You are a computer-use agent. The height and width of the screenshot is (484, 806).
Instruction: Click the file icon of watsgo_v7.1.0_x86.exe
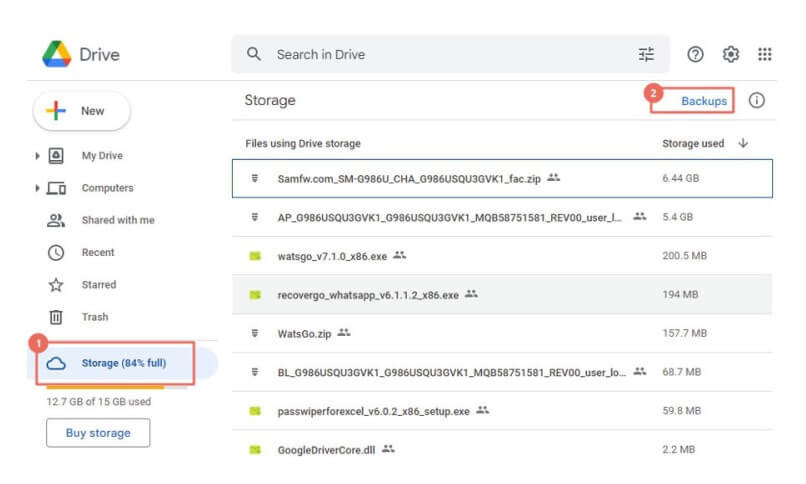[x=255, y=256]
